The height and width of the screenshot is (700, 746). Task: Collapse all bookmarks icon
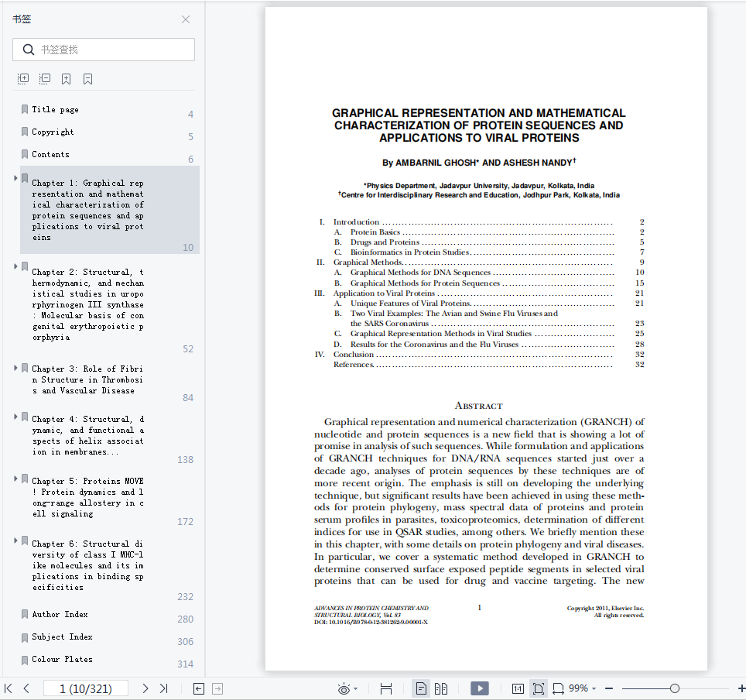pyautogui.click(x=45, y=78)
